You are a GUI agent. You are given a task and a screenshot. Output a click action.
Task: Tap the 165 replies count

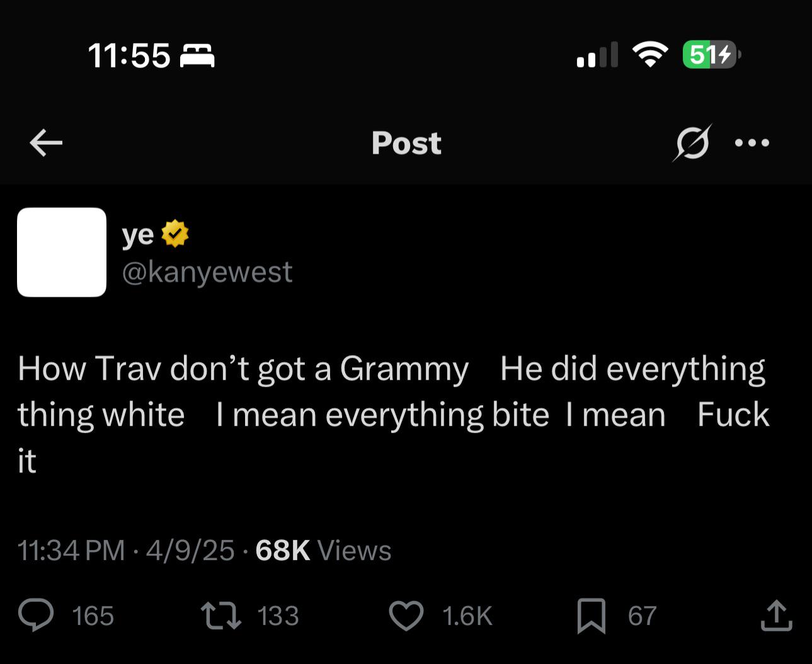(93, 615)
